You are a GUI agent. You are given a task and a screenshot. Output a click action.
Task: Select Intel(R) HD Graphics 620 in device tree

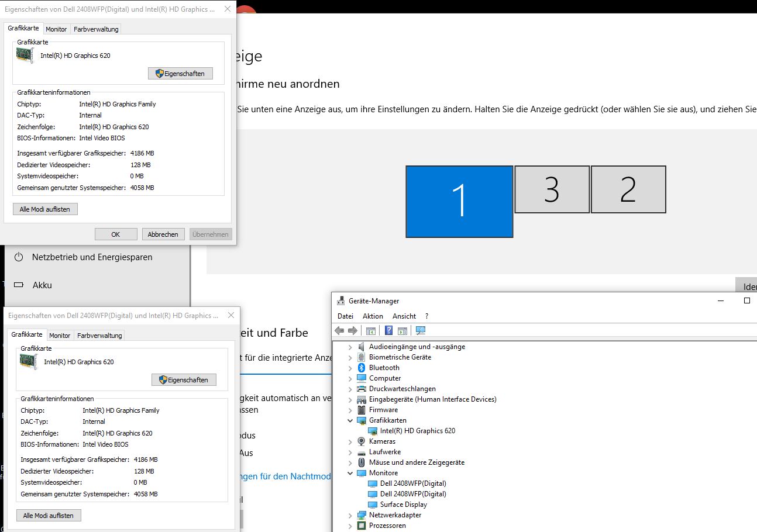point(417,431)
